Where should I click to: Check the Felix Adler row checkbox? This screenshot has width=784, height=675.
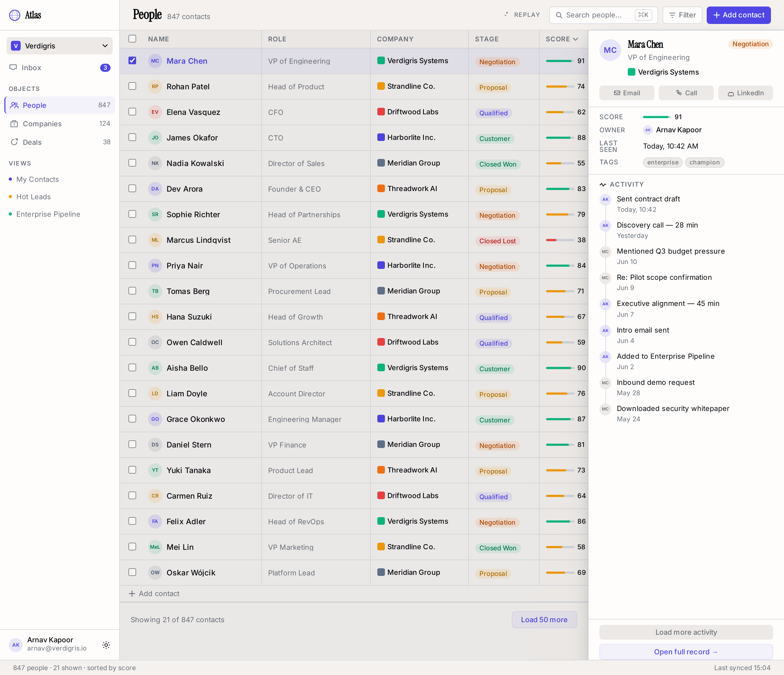coord(132,521)
